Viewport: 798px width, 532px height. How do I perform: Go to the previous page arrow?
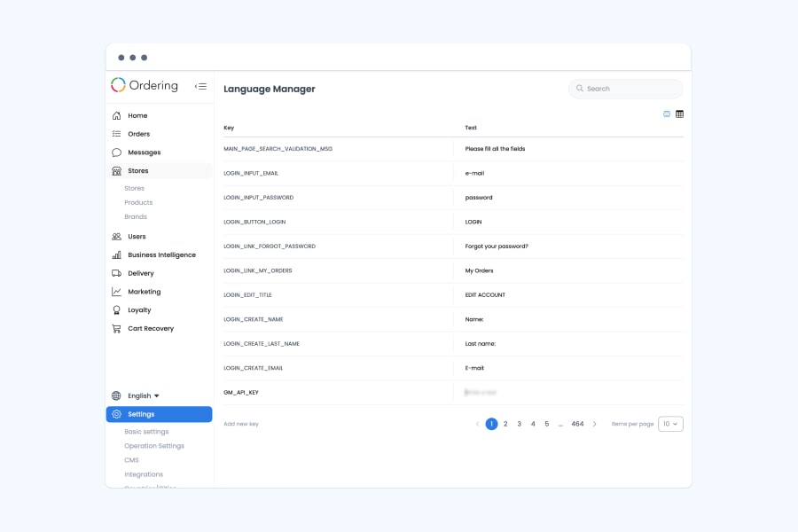477,424
